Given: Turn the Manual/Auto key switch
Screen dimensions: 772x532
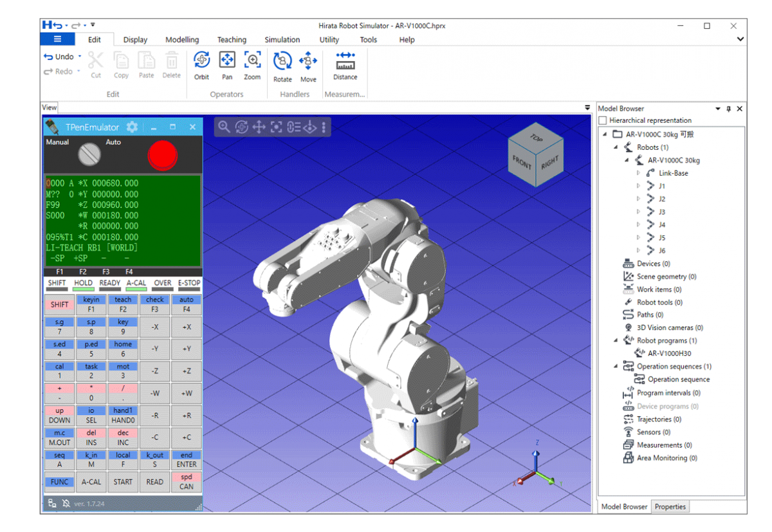Looking at the screenshot, I should tap(89, 154).
